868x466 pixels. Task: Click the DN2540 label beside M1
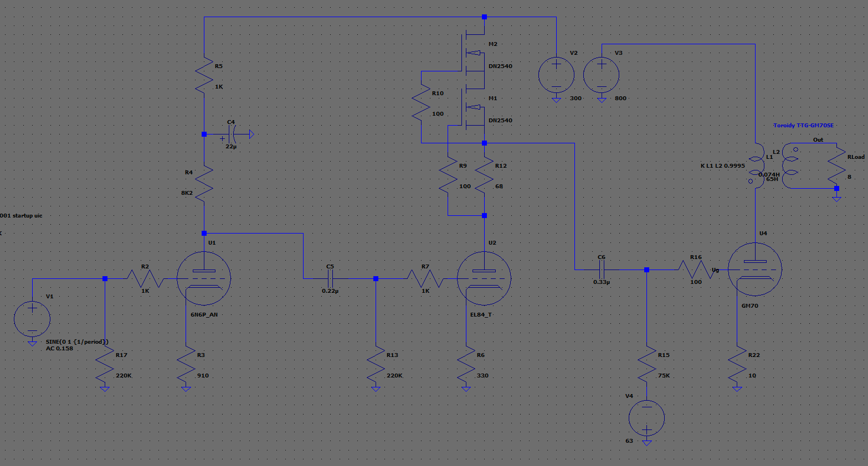tap(500, 120)
